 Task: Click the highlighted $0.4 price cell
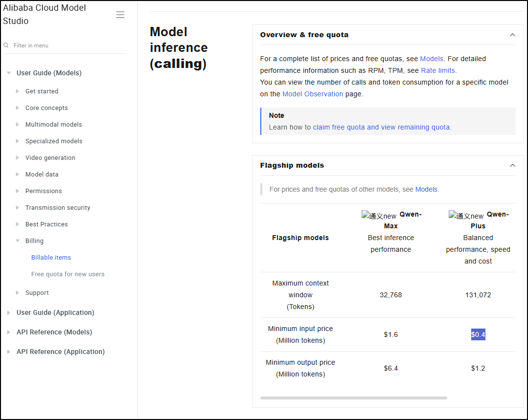(x=478, y=334)
